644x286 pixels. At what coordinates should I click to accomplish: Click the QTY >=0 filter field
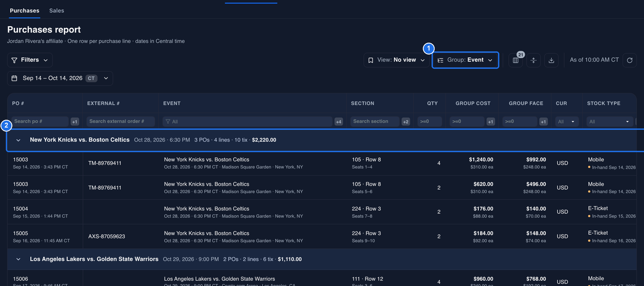tap(430, 122)
